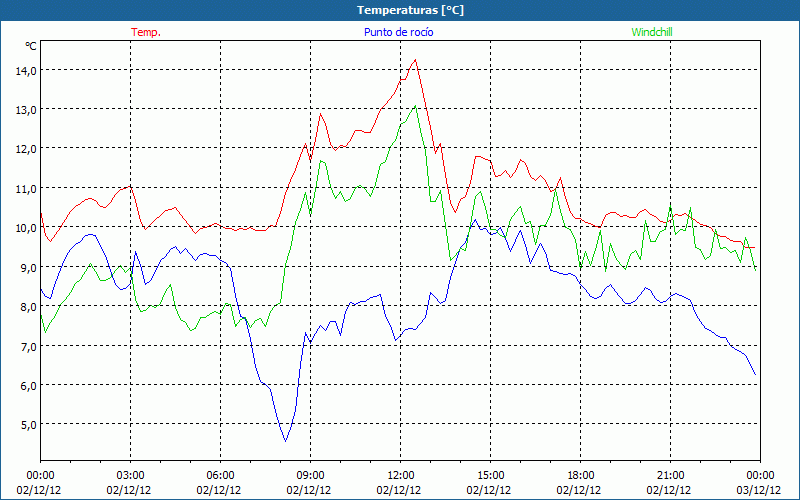The height and width of the screenshot is (500, 800).
Task: Click the green Windchill legend label
Action: coord(651,32)
